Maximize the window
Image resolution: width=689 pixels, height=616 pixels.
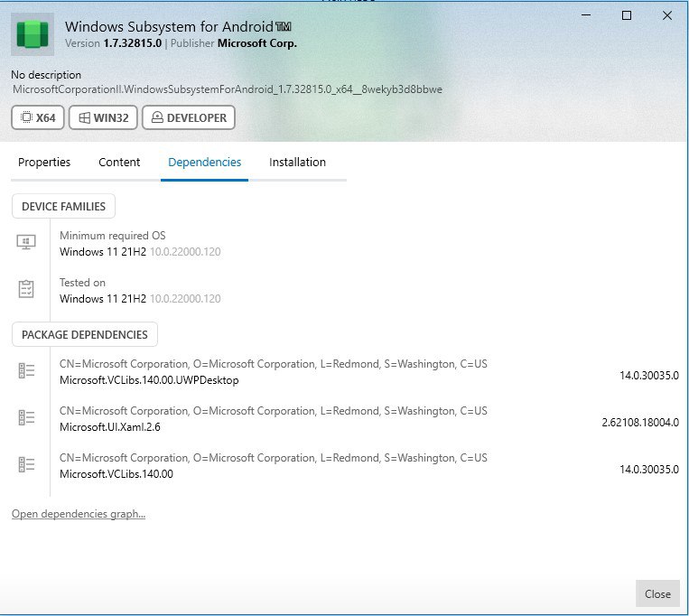pyautogui.click(x=627, y=16)
